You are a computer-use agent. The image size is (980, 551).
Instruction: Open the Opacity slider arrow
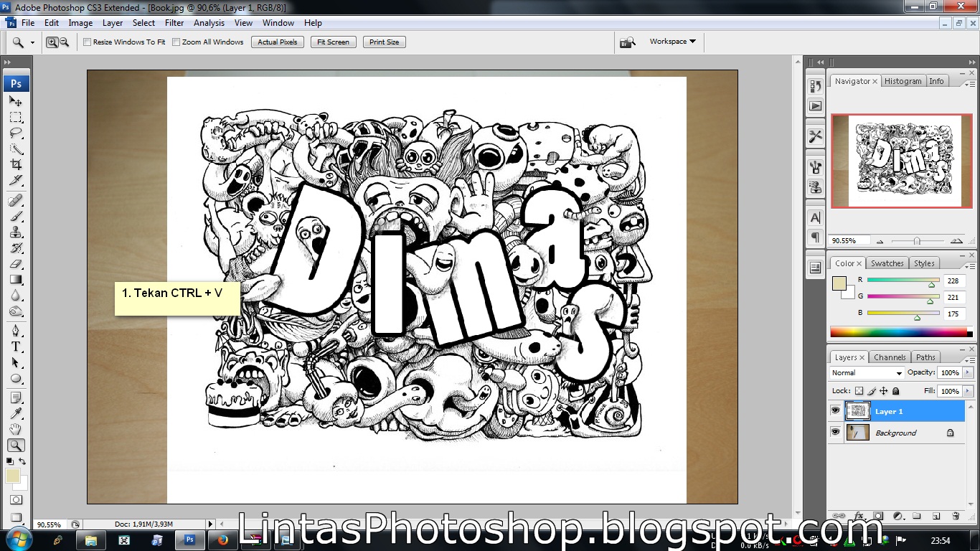click(x=968, y=373)
